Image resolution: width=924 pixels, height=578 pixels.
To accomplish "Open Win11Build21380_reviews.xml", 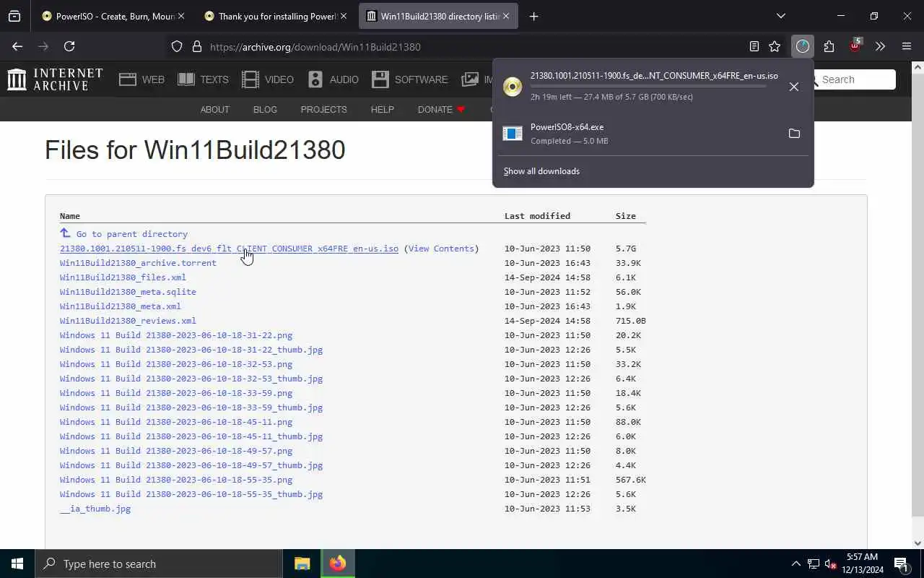I will click(128, 321).
